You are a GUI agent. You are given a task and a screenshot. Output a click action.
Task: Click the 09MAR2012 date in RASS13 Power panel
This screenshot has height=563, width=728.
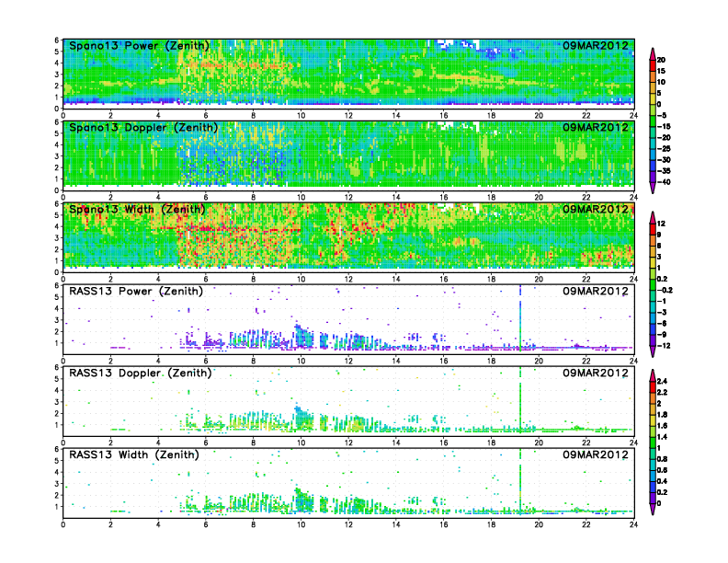coord(596,292)
